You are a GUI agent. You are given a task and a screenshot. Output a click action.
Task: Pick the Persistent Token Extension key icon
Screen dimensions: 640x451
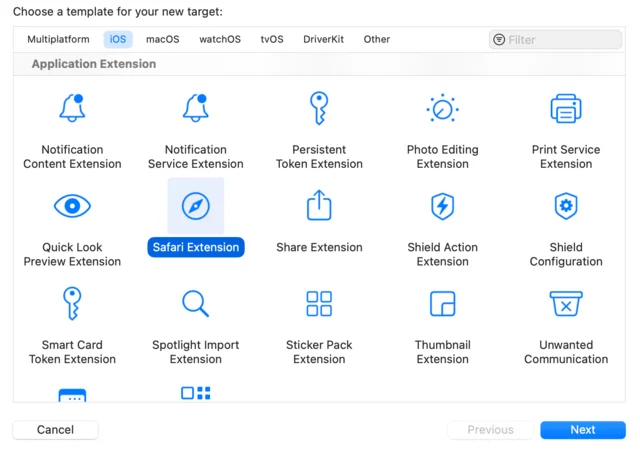319,108
